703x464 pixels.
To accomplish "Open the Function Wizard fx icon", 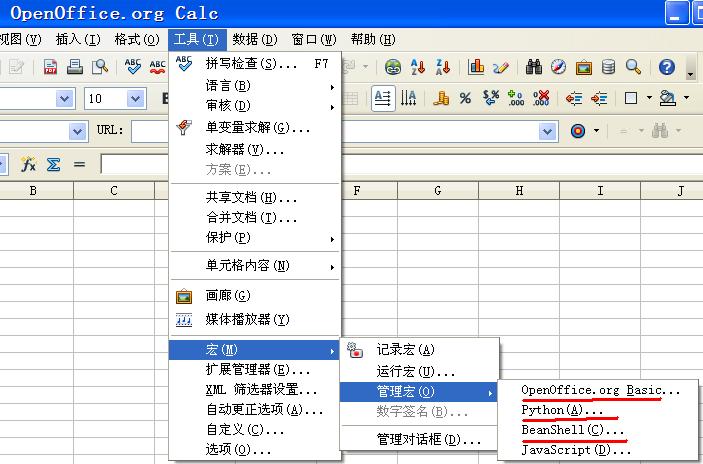I will click(x=28, y=165).
